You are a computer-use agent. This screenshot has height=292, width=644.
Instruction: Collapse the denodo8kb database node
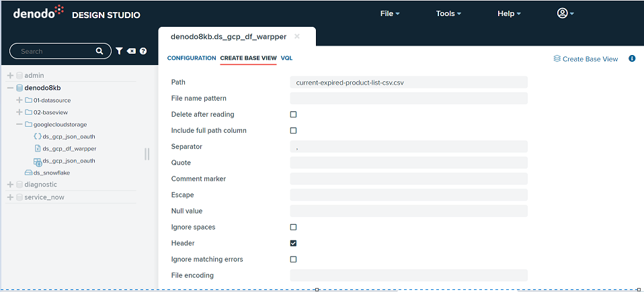(x=11, y=88)
